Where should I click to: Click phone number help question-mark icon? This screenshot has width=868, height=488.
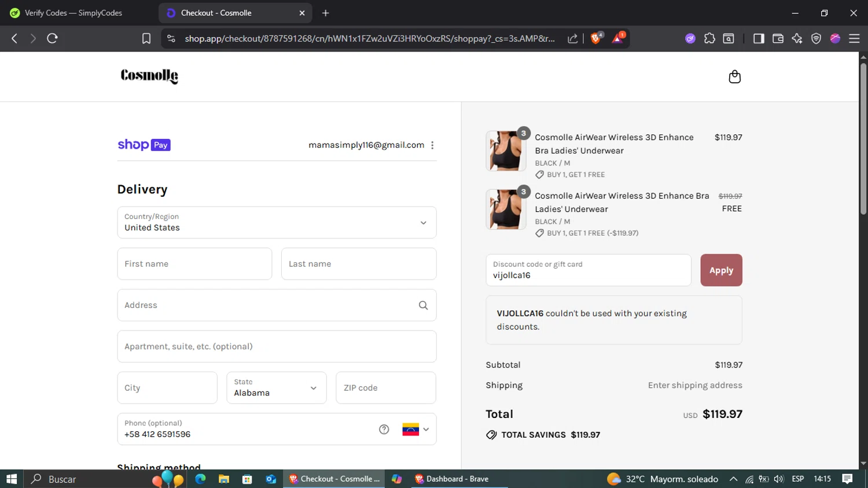click(x=384, y=429)
